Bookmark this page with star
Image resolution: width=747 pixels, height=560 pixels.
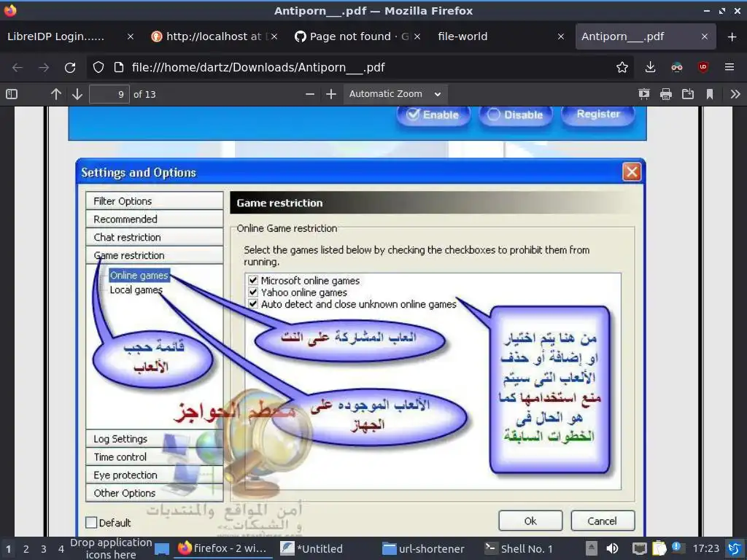(x=622, y=68)
